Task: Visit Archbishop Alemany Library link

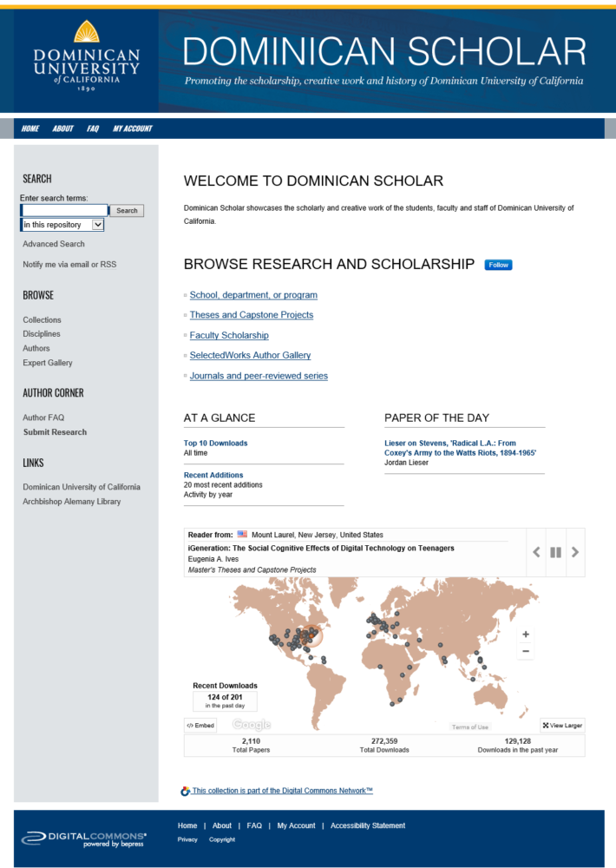Action: tap(71, 502)
